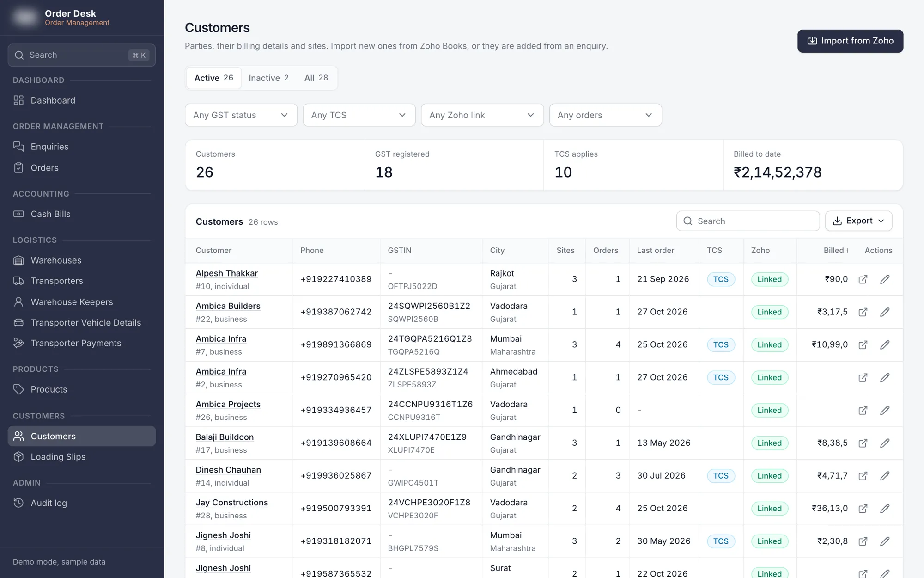The width and height of the screenshot is (924, 578).
Task: Focus the customers table search field
Action: (x=748, y=221)
